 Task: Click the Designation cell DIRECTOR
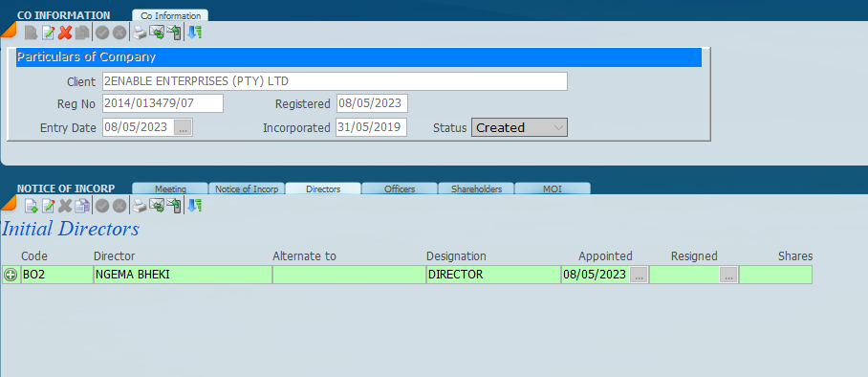tap(494, 275)
